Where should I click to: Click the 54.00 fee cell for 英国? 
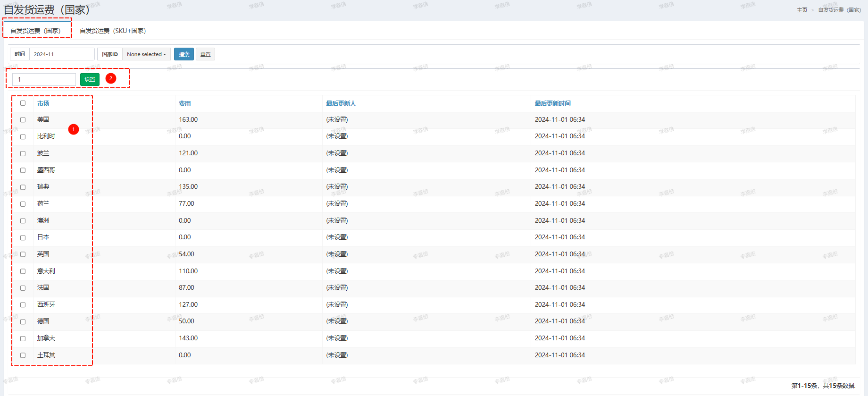[186, 254]
